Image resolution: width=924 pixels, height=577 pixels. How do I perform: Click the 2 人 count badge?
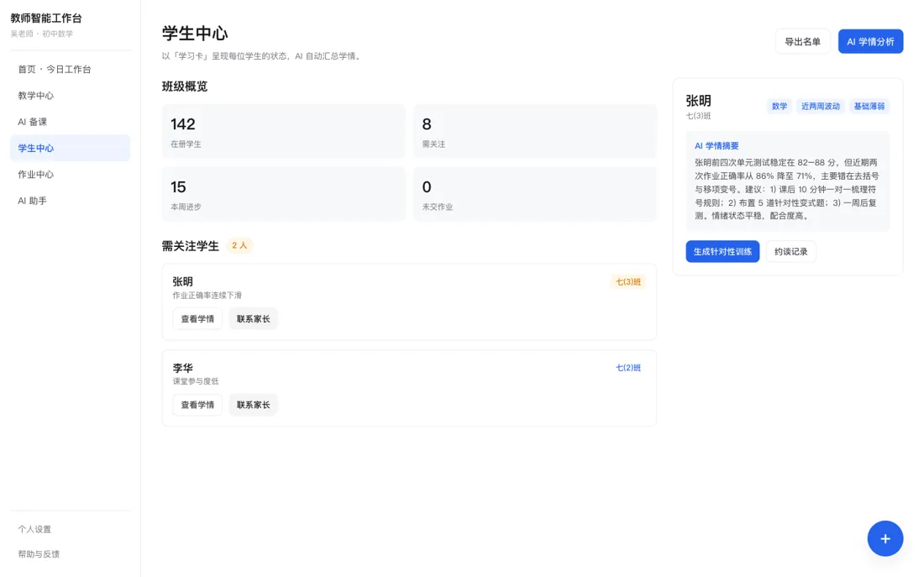239,245
